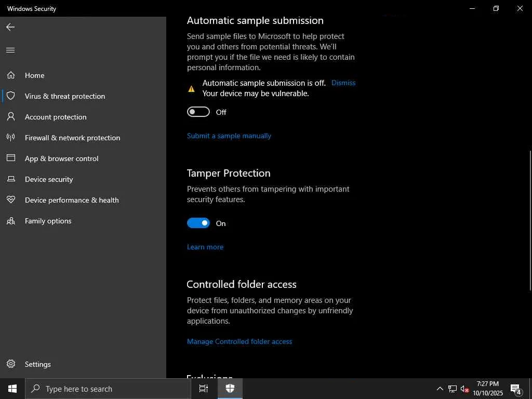Image resolution: width=532 pixels, height=399 pixels.
Task: Click the Device performance heart icon
Action: (x=11, y=199)
